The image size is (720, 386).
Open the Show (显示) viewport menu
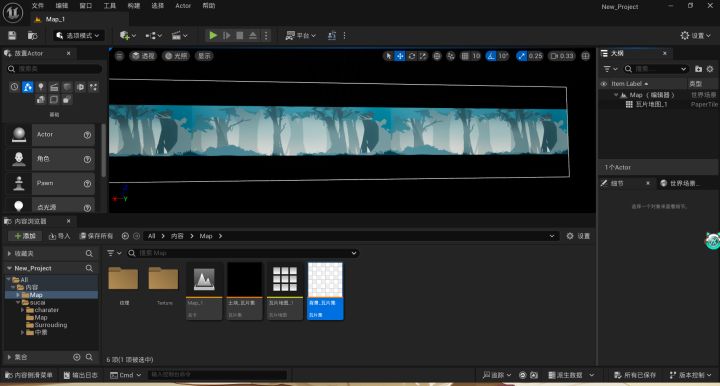204,56
